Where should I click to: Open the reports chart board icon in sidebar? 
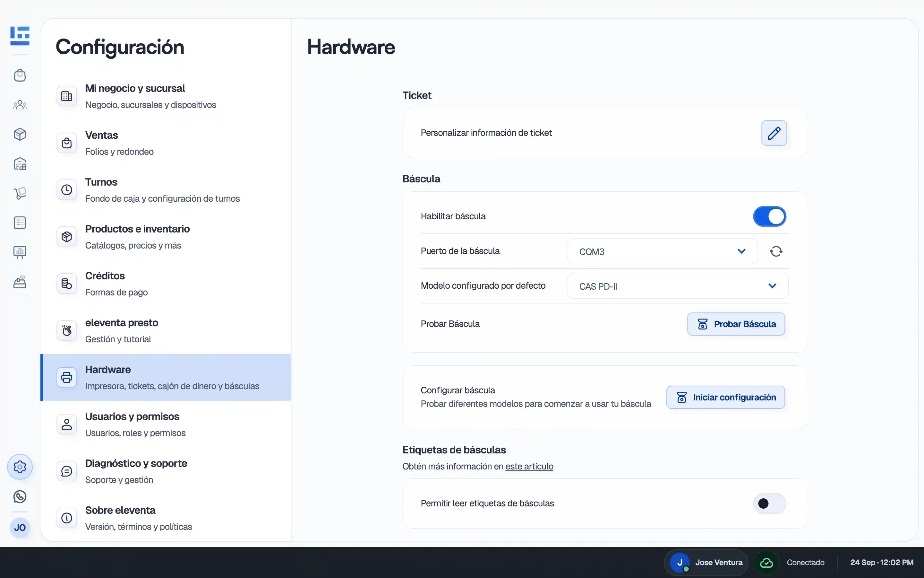pyautogui.click(x=20, y=252)
